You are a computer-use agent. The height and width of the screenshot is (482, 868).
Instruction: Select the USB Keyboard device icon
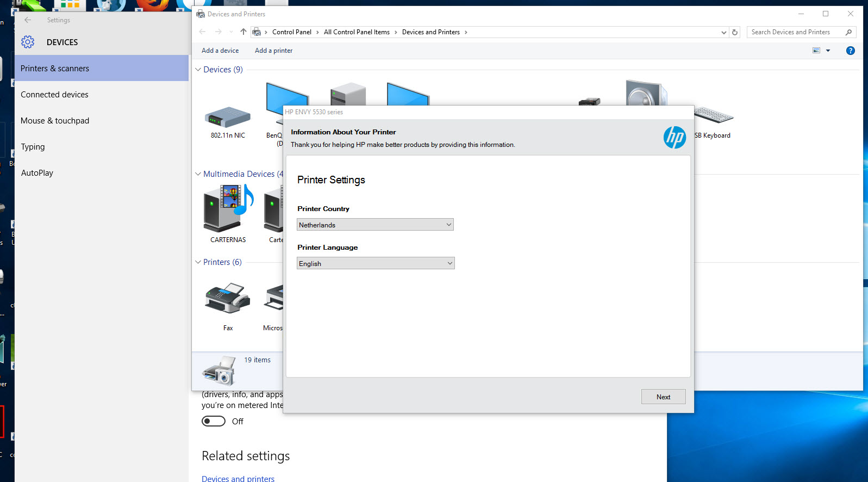tap(713, 115)
